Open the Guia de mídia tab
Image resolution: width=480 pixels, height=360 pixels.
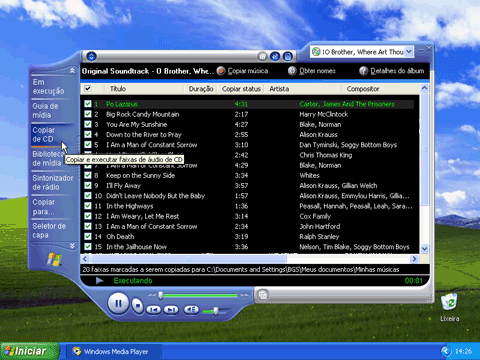click(x=45, y=111)
